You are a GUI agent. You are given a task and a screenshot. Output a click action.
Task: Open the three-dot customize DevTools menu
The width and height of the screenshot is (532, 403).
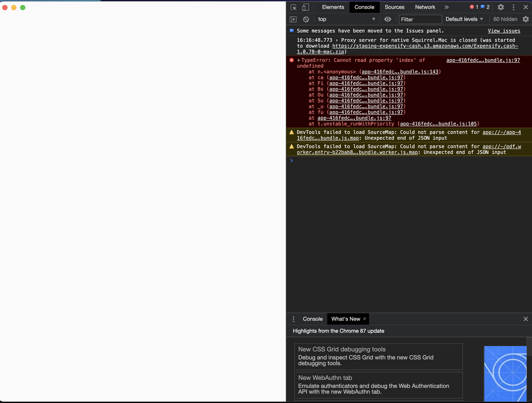(x=514, y=7)
